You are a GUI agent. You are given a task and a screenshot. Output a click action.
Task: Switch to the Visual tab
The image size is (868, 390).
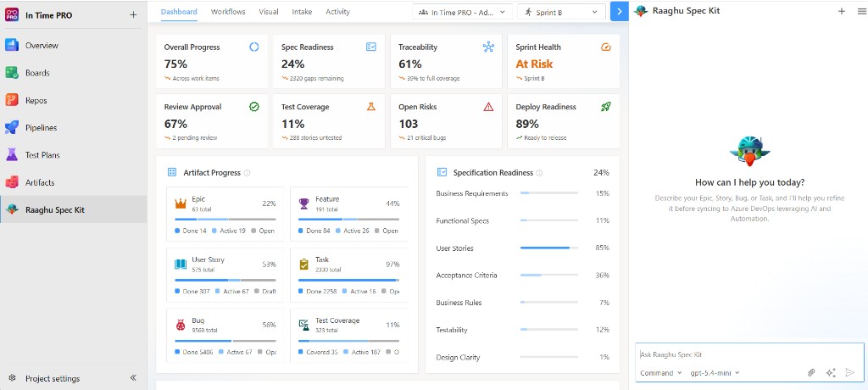coord(269,12)
